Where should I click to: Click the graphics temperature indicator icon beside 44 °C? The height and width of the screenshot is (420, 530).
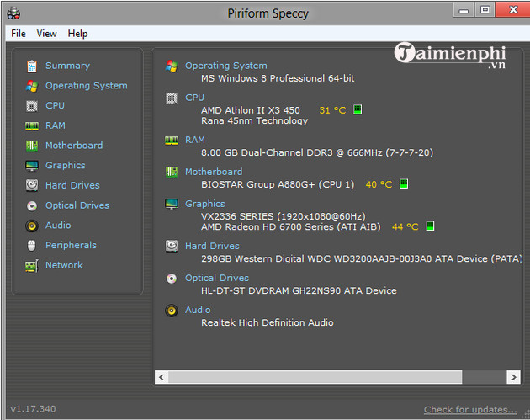tap(430, 226)
